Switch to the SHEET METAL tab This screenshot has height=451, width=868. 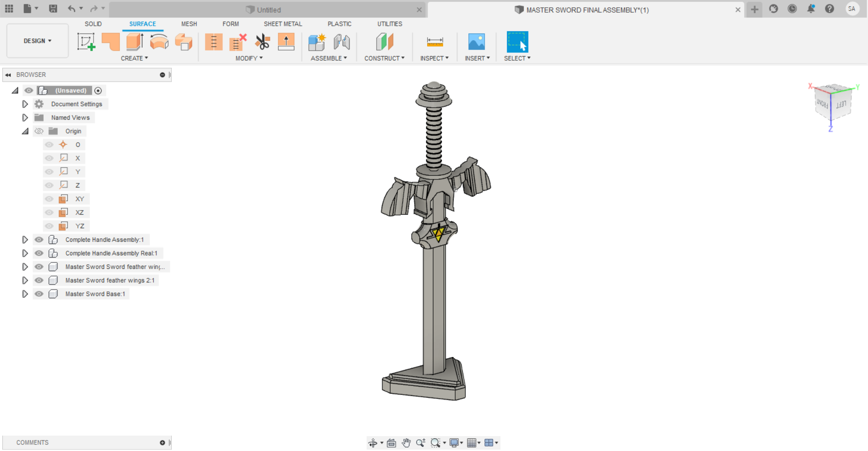click(x=283, y=24)
